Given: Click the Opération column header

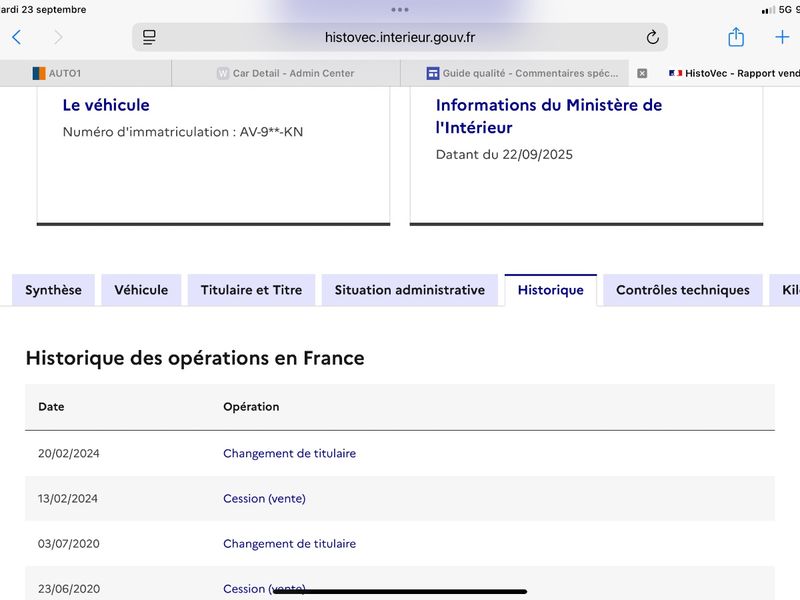Looking at the screenshot, I should coord(251,407).
